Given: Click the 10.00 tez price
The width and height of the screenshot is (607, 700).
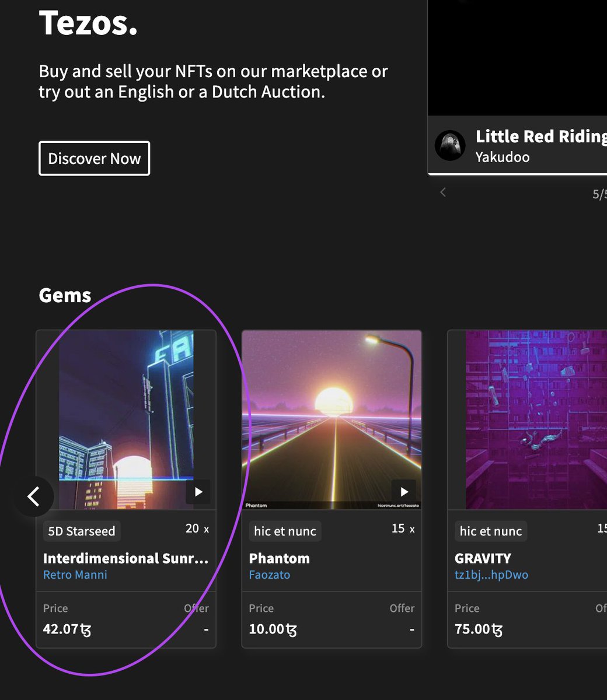Looking at the screenshot, I should point(273,629).
